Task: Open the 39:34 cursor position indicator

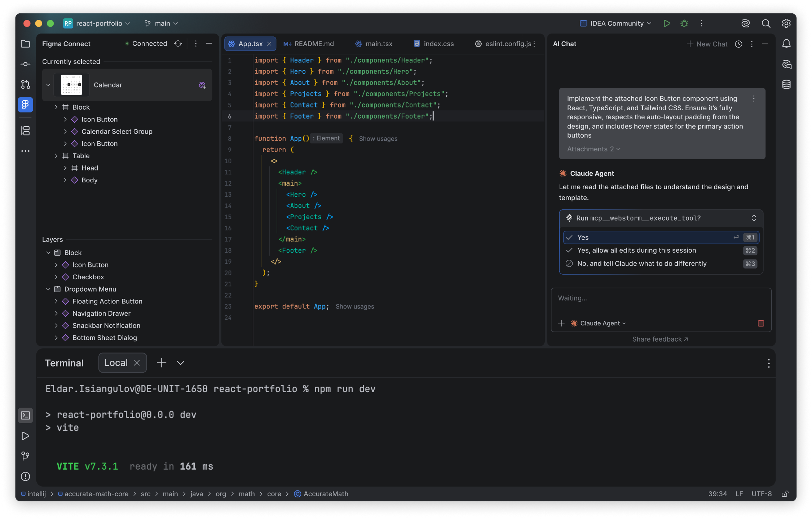Action: point(718,494)
